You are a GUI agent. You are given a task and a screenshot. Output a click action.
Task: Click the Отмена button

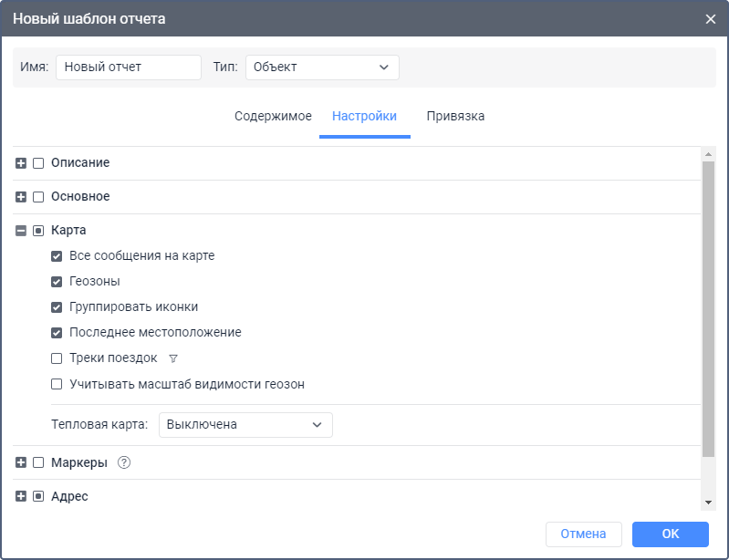point(584,534)
